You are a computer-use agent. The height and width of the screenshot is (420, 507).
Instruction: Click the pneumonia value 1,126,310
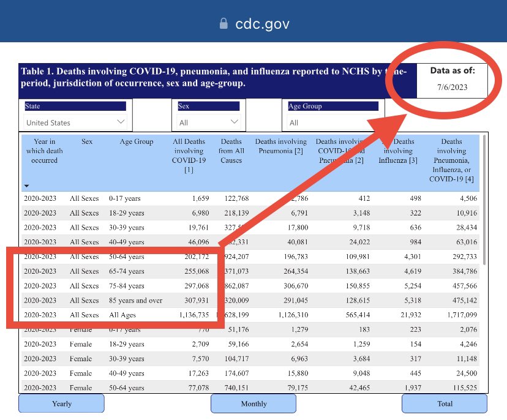(x=293, y=315)
